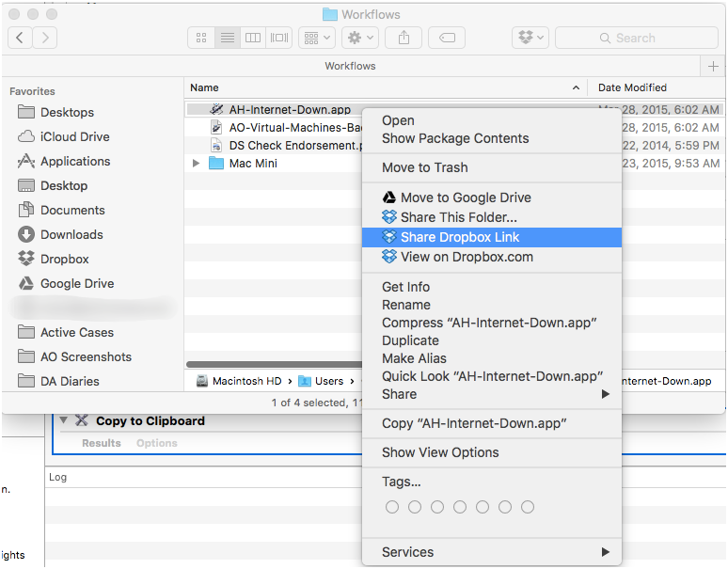Image resolution: width=728 pixels, height=569 pixels.
Task: Click the horizontal scrollbar in file list
Action: click(274, 364)
